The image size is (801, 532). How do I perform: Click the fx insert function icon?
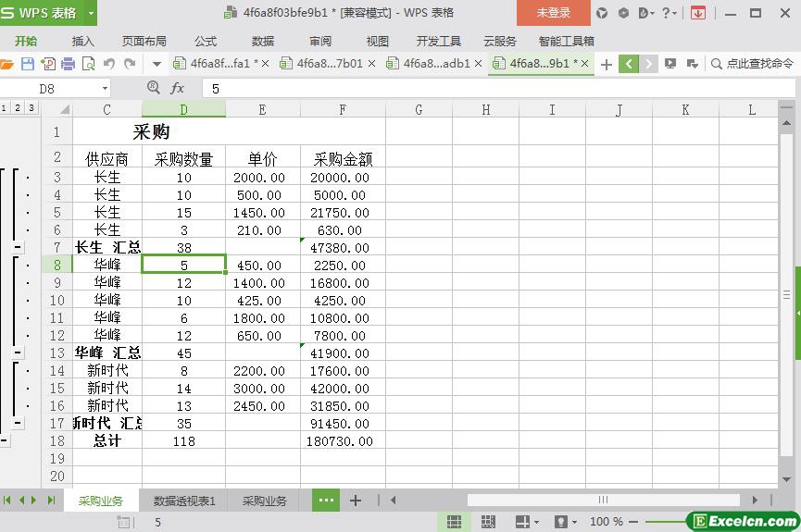click(x=177, y=88)
